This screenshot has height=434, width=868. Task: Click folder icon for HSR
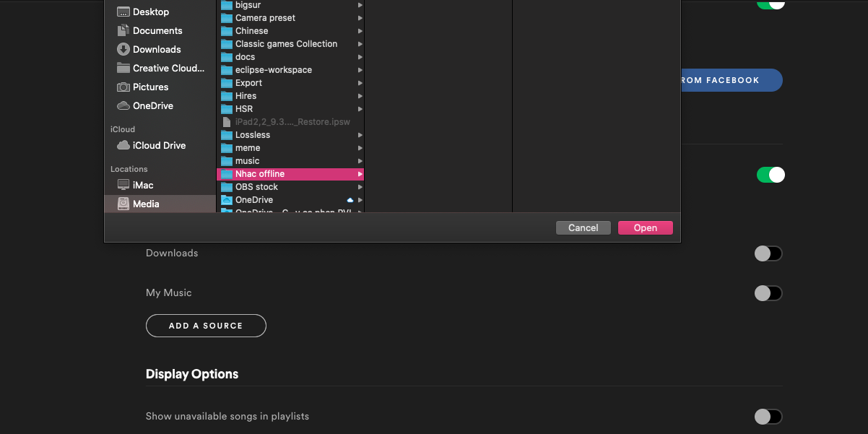coord(227,109)
